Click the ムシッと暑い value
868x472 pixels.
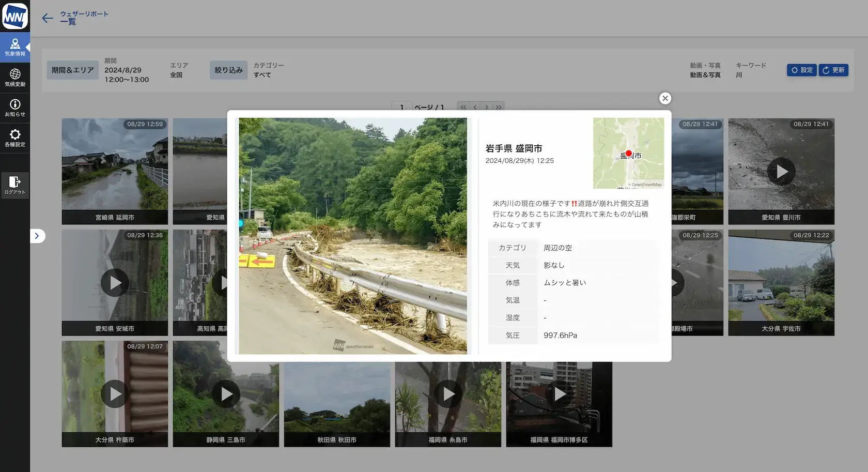[565, 282]
